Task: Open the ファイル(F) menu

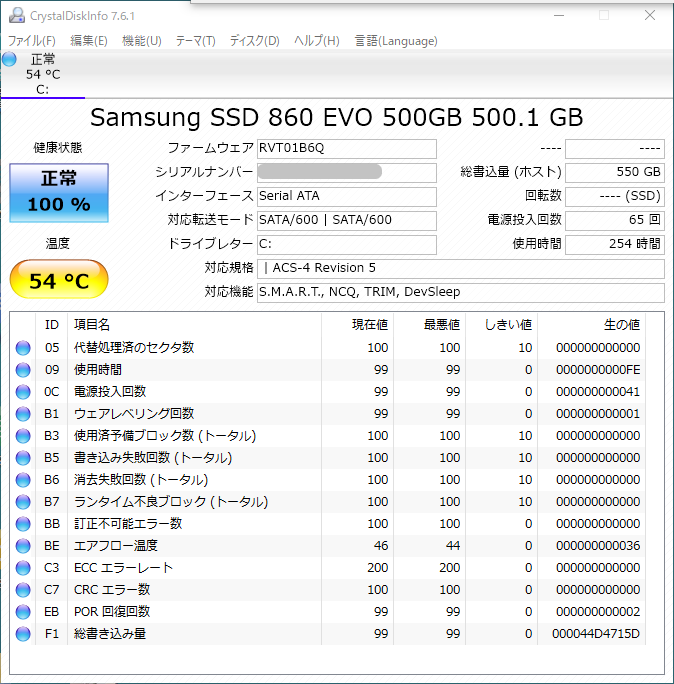Action: [32, 41]
